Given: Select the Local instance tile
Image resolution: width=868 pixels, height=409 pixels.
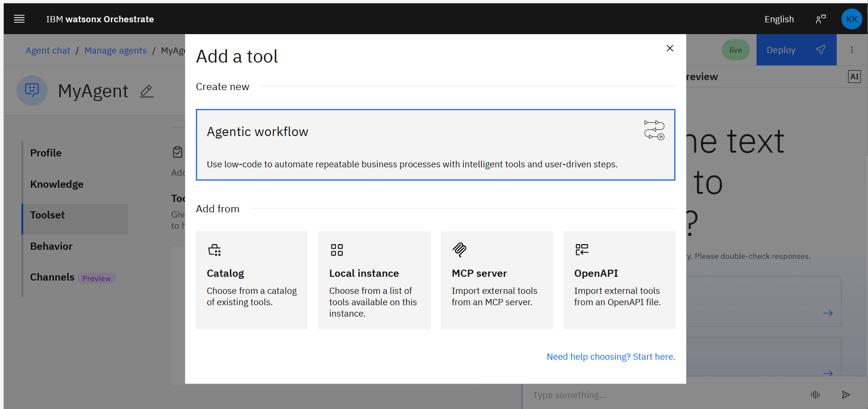Looking at the screenshot, I should tap(374, 280).
